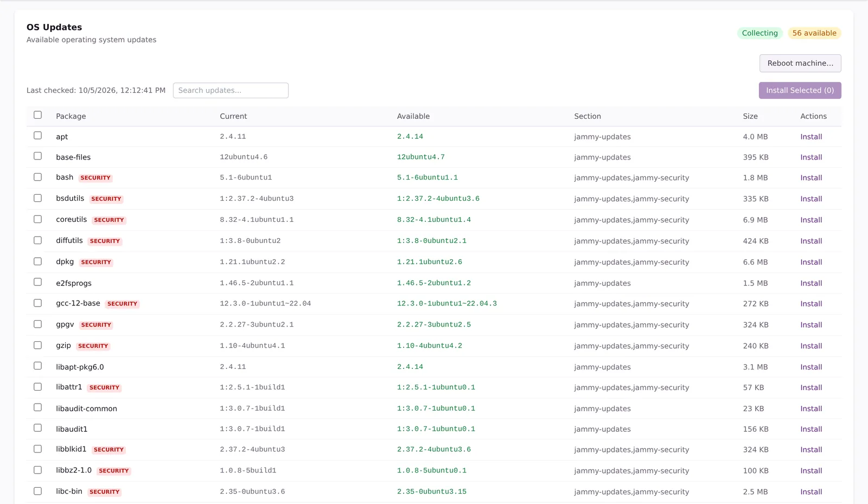Install the dpkg update
This screenshot has height=504, width=868.
pos(811,262)
